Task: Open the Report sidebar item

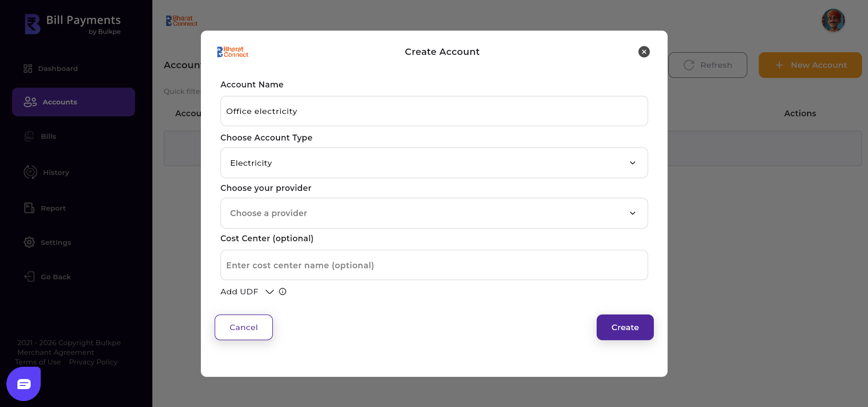Action: pyautogui.click(x=53, y=208)
